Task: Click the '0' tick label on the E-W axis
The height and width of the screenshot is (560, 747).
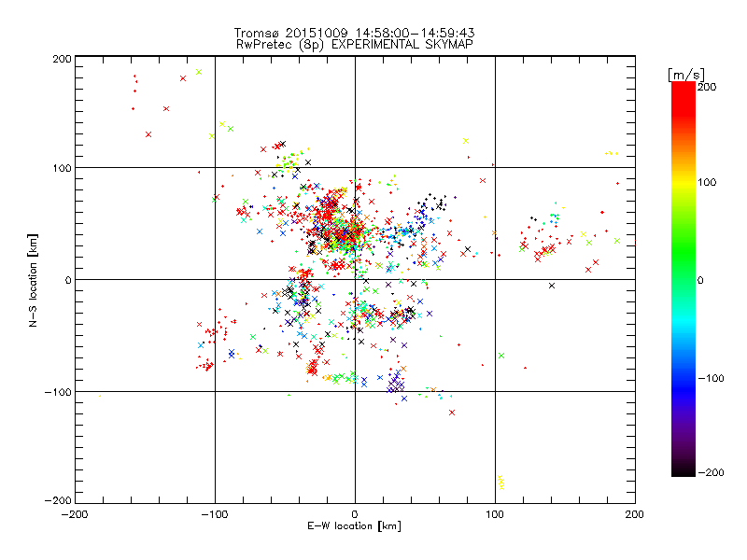Action: click(x=355, y=514)
